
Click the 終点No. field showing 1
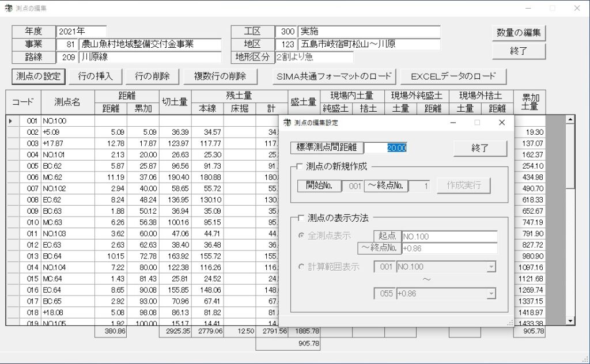(x=419, y=186)
